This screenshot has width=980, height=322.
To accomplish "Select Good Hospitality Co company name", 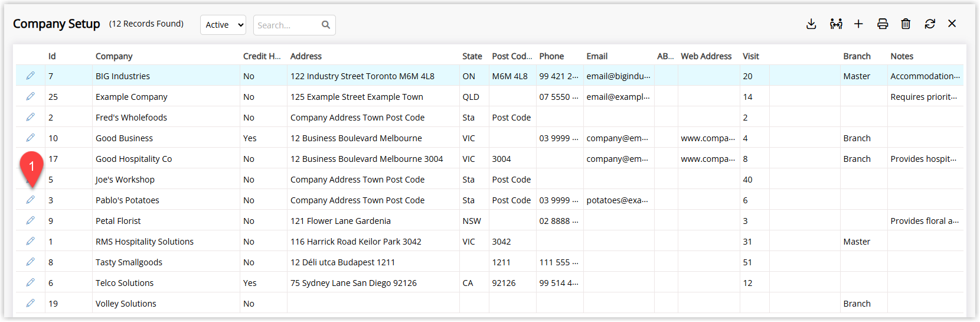I will coord(134,159).
